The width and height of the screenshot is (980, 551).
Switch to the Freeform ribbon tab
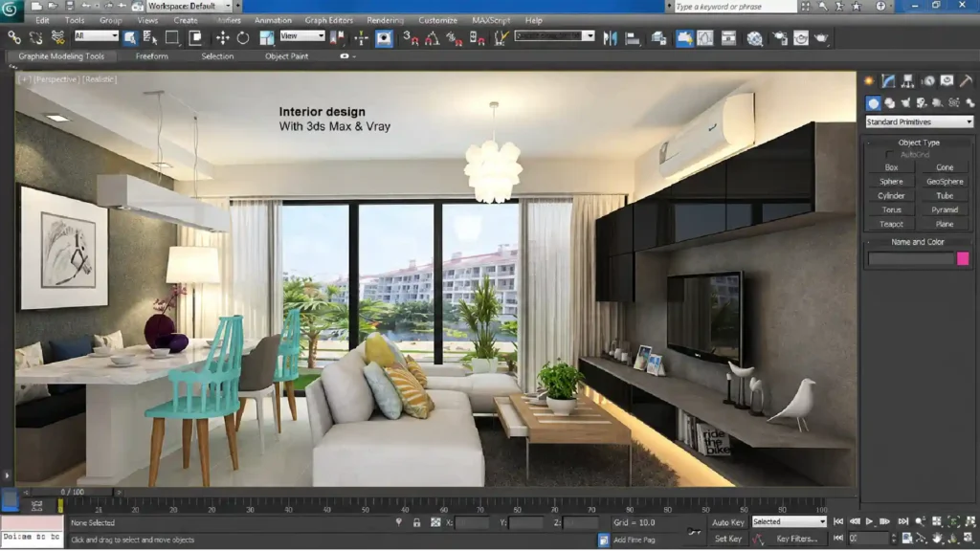[152, 56]
